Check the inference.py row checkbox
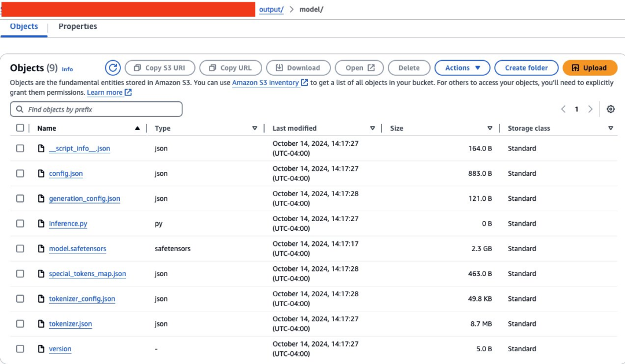The width and height of the screenshot is (625, 364). [x=20, y=223]
